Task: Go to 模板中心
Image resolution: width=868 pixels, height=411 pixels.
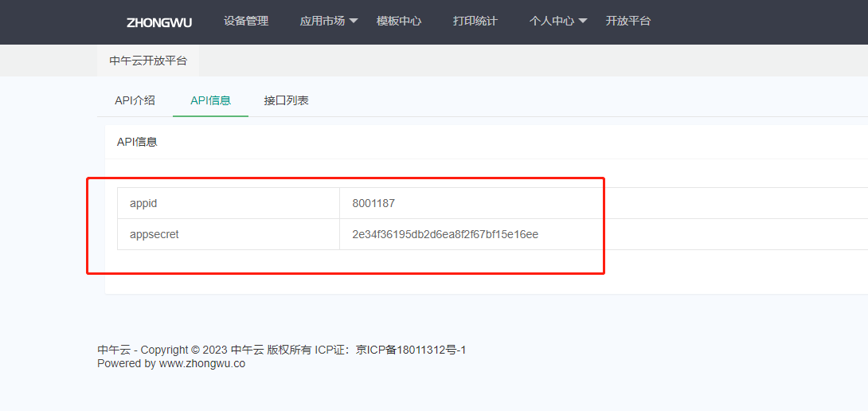Action: coord(399,21)
